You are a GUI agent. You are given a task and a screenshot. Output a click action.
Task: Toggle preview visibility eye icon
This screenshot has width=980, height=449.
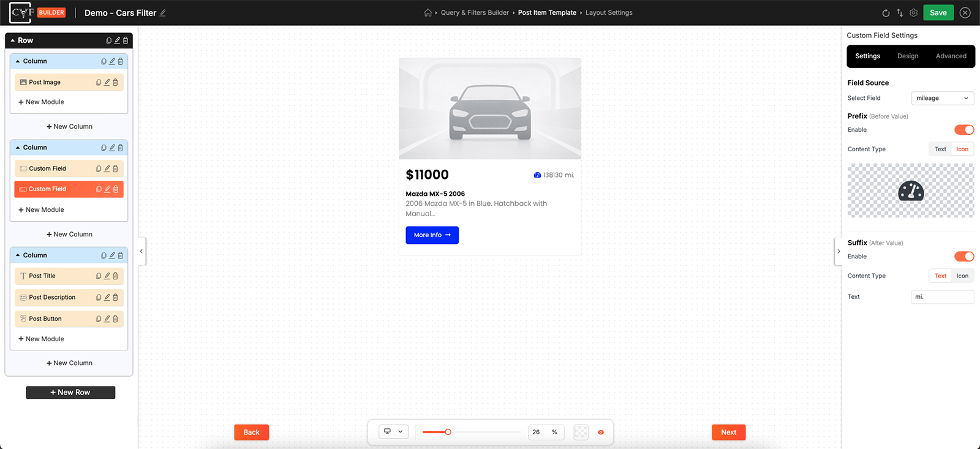pos(601,432)
